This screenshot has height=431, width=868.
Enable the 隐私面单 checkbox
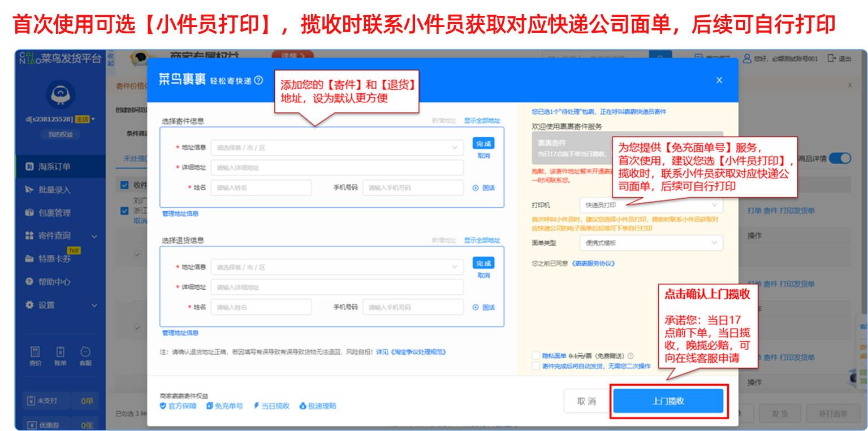[x=536, y=356]
